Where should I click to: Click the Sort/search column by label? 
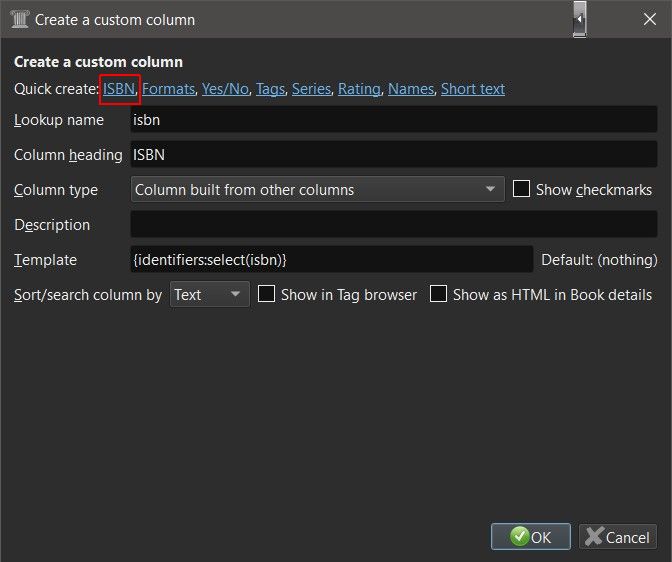pyautogui.click(x=88, y=295)
